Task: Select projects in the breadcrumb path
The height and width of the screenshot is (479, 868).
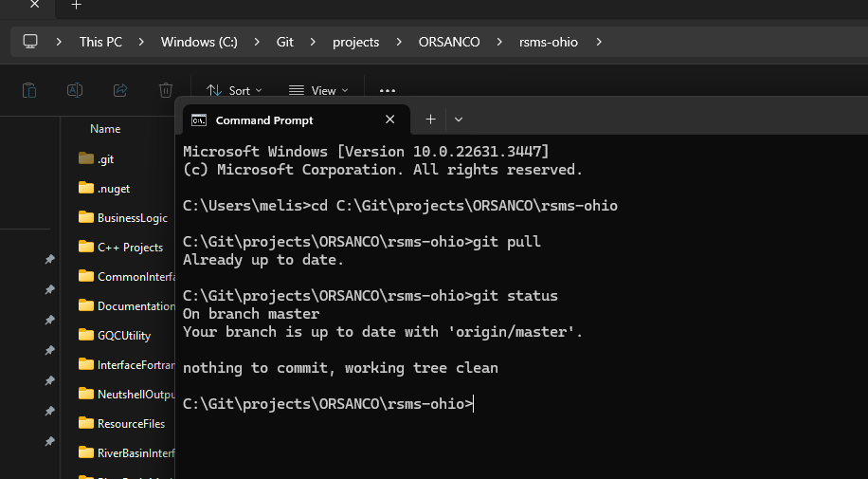Action: (356, 42)
